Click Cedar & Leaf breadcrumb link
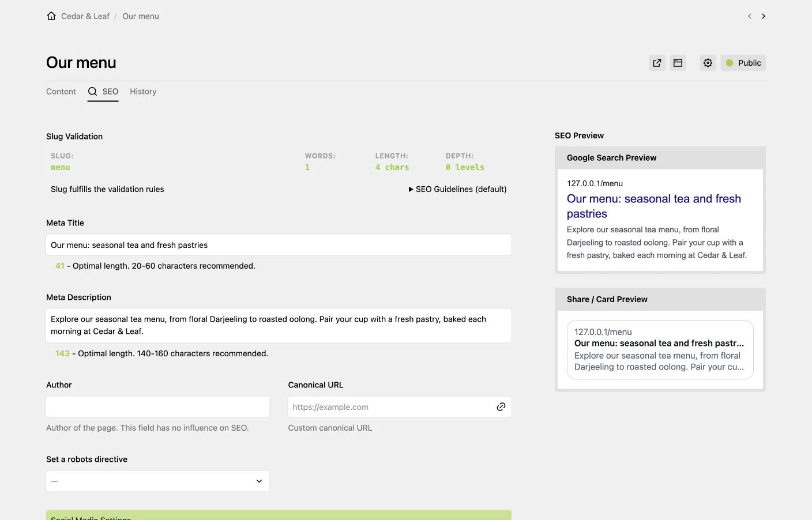The height and width of the screenshot is (520, 812). click(85, 16)
